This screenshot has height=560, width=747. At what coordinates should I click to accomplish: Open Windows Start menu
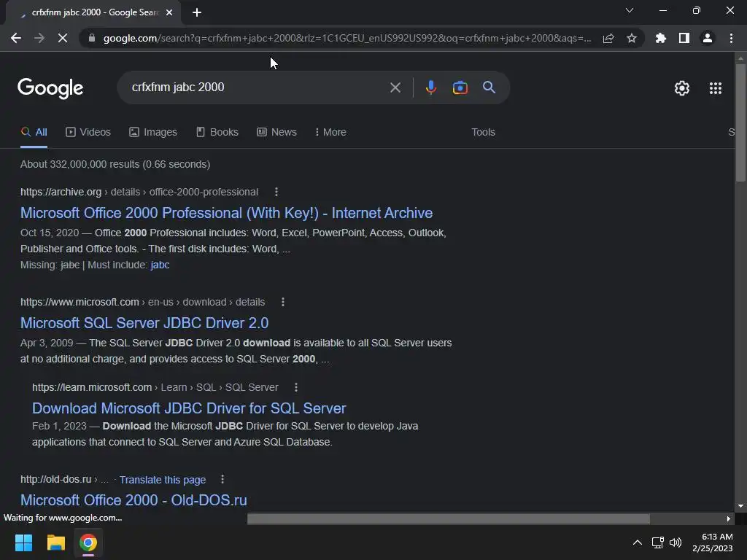click(x=23, y=542)
